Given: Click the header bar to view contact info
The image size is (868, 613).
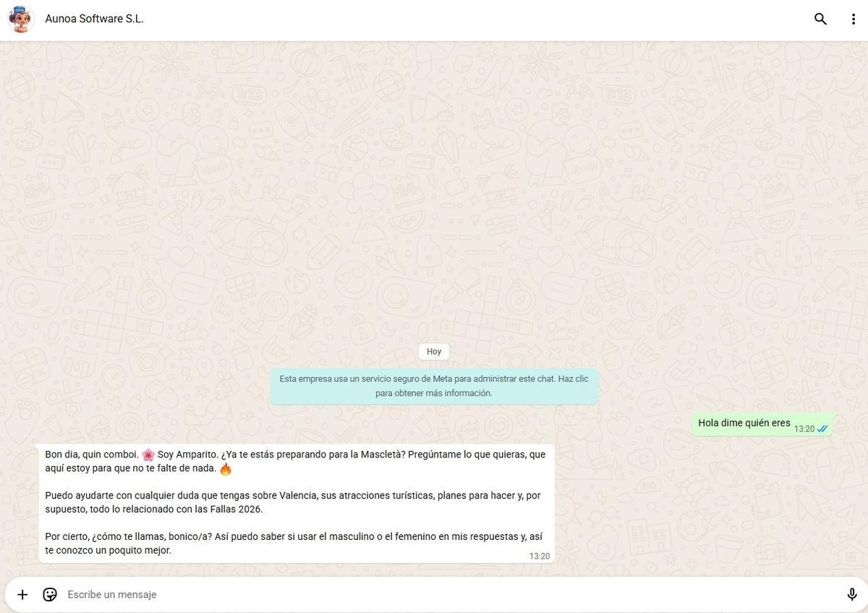Looking at the screenshot, I should click(x=289, y=19).
